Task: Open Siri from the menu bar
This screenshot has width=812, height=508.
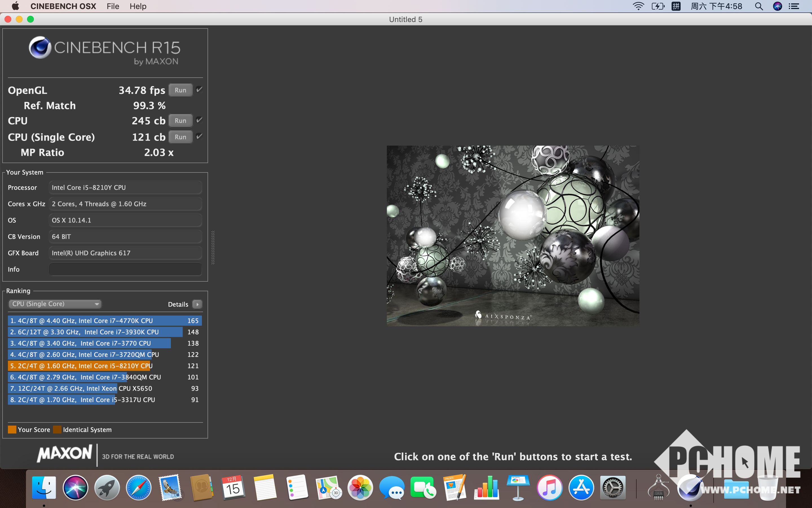Action: tap(777, 6)
